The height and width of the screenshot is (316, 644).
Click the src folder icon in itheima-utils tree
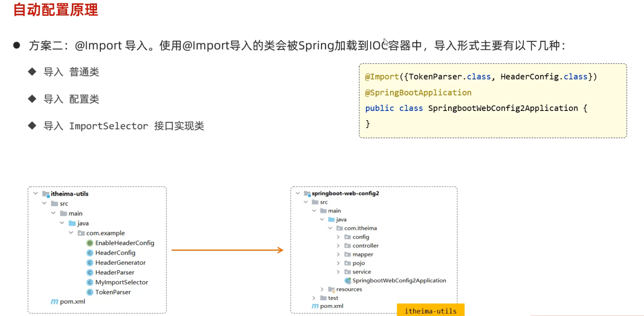54,203
